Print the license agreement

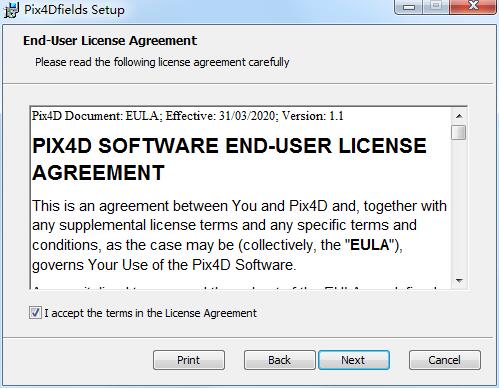(189, 360)
